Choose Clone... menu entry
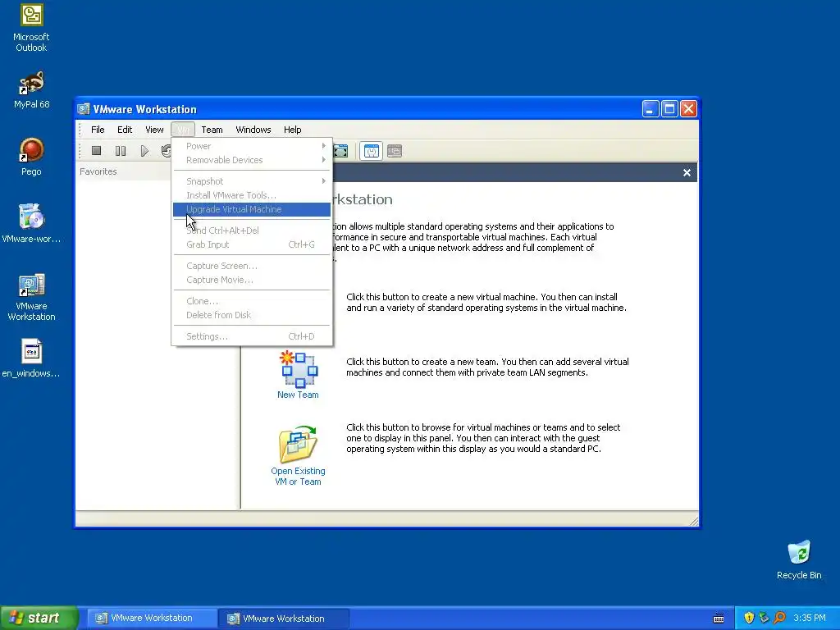 click(252, 301)
